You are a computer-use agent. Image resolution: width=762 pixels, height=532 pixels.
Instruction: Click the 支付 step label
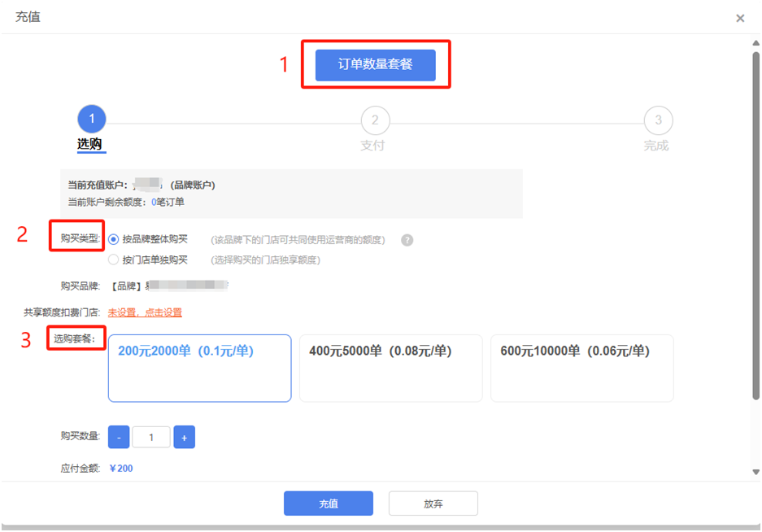372,146
